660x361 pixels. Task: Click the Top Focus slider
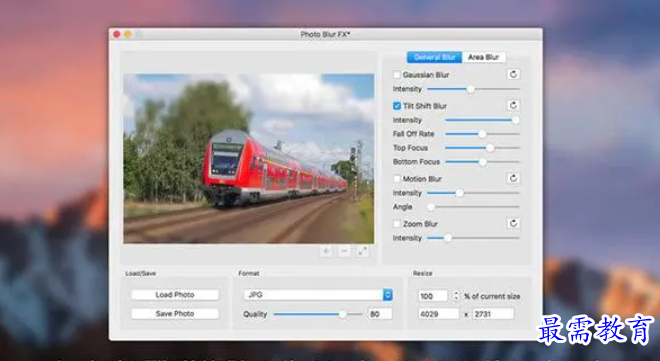[x=482, y=148]
